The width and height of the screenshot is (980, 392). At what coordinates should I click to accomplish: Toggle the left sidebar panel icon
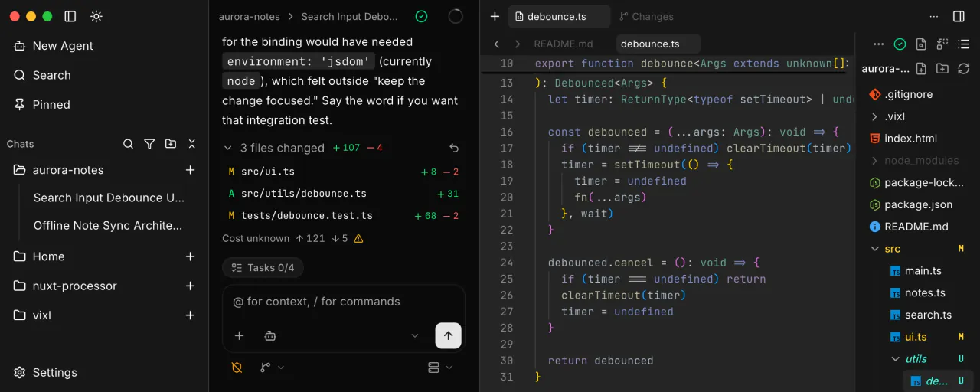[x=70, y=16]
